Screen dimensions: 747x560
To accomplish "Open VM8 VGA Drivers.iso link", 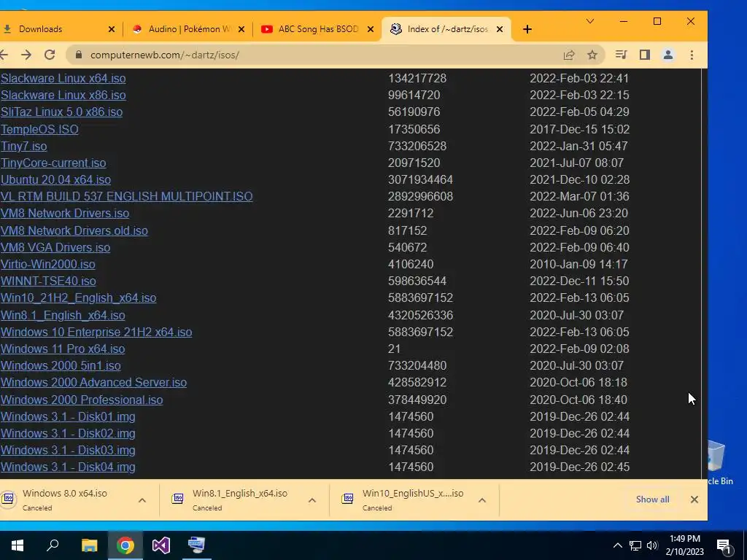I will 55,247.
